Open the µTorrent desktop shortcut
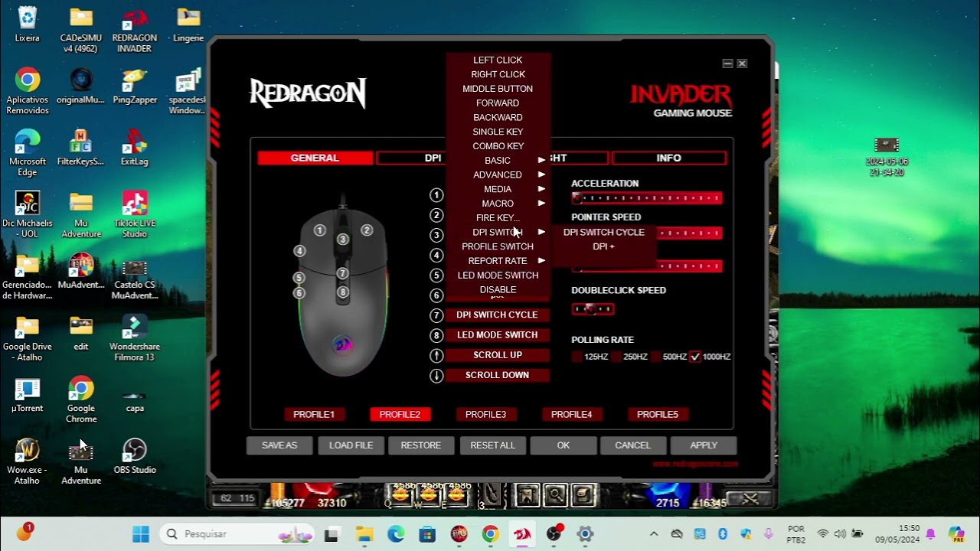The height and width of the screenshot is (551, 980). click(x=28, y=395)
